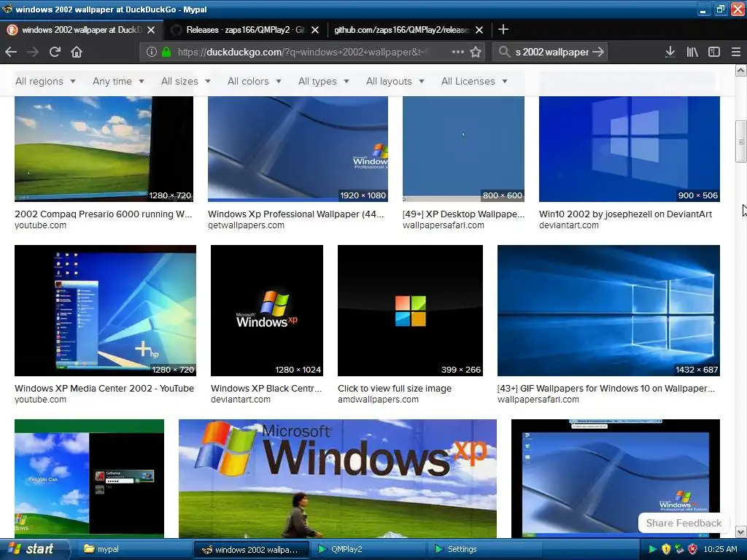Screen dimensions: 747x560
Task: Close the github.com/zaps166 releases tab
Action: 479,29
